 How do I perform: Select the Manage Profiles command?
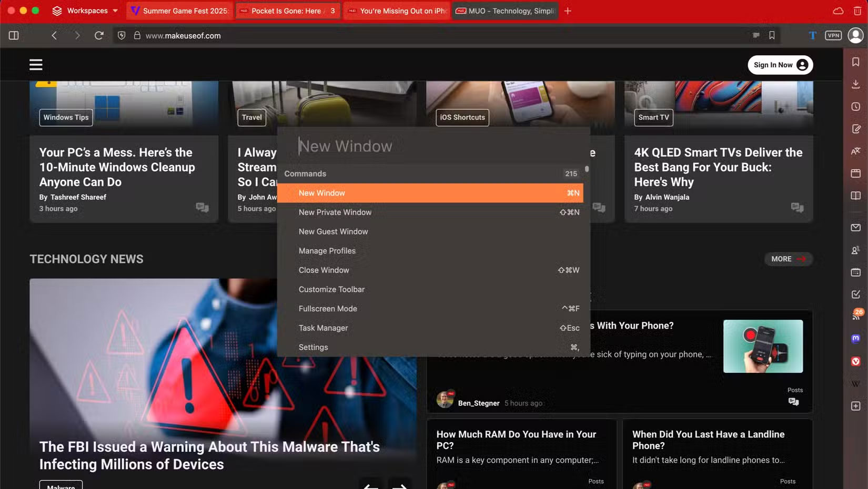430,251
